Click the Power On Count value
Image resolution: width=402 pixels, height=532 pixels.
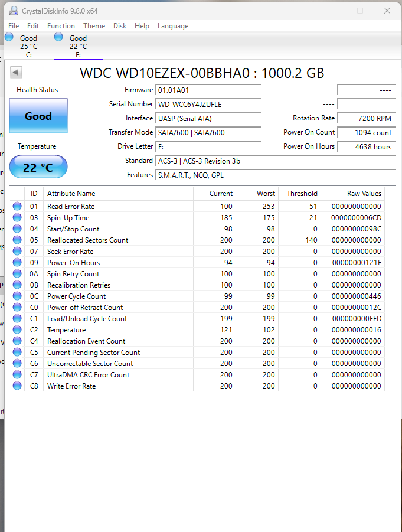pos(367,133)
